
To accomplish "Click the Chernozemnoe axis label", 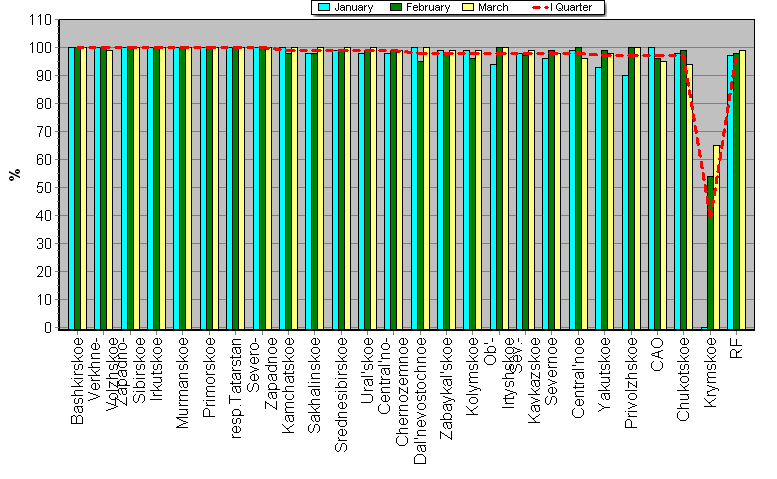I will (402, 391).
